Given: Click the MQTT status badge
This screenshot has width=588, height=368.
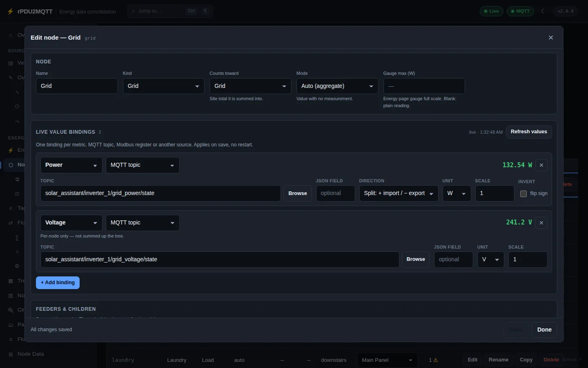Looking at the screenshot, I should coord(520,11).
